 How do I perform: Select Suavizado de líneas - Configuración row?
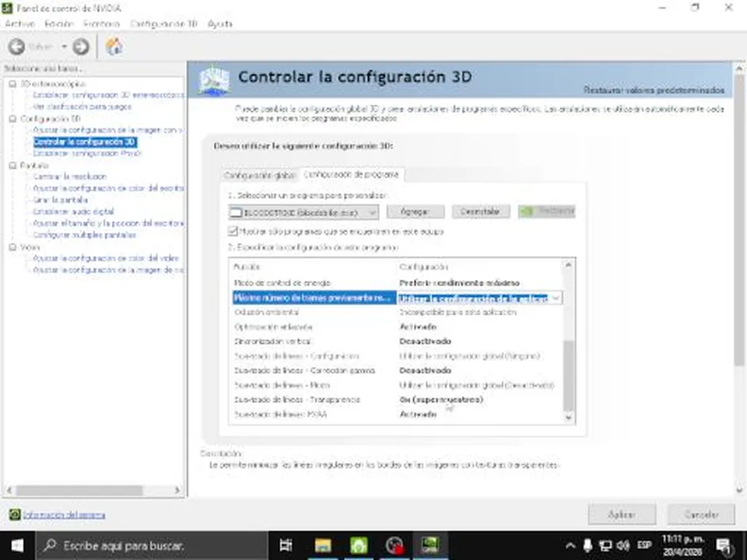(396, 356)
